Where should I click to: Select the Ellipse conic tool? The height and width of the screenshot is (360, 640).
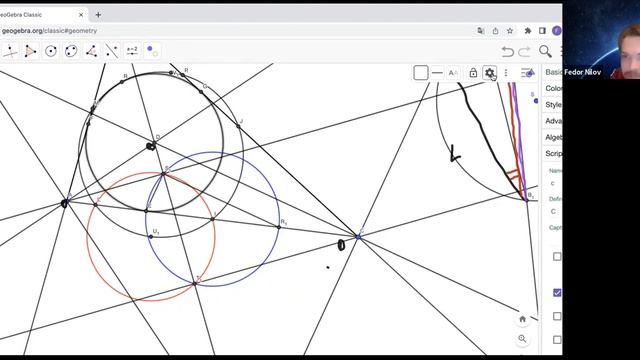(x=71, y=51)
